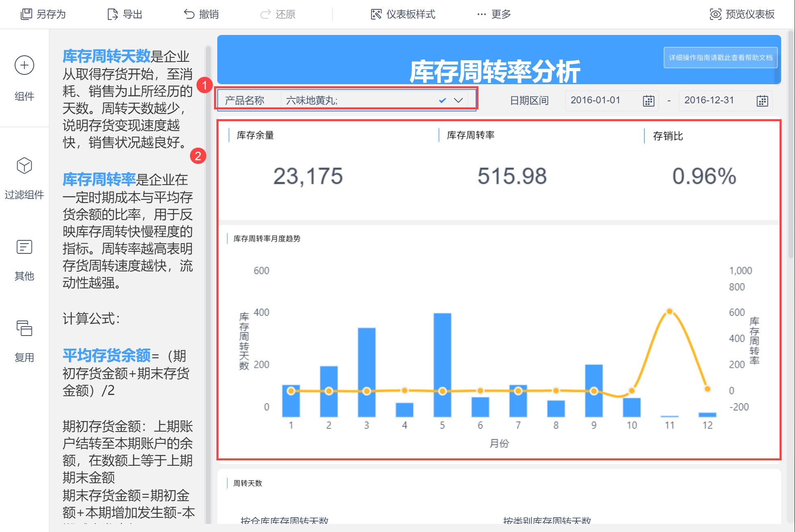795x532 pixels.
Task: Open the start date calendar picker icon
Action: coord(649,100)
